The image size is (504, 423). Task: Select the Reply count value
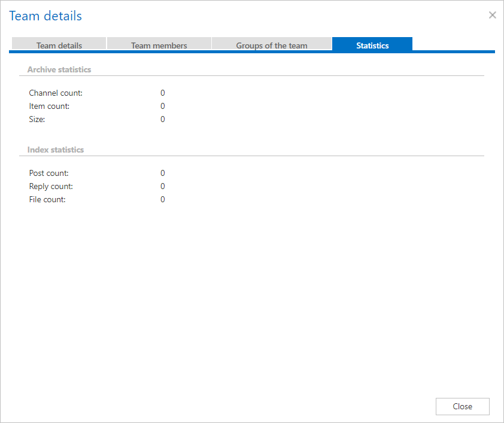coord(162,187)
